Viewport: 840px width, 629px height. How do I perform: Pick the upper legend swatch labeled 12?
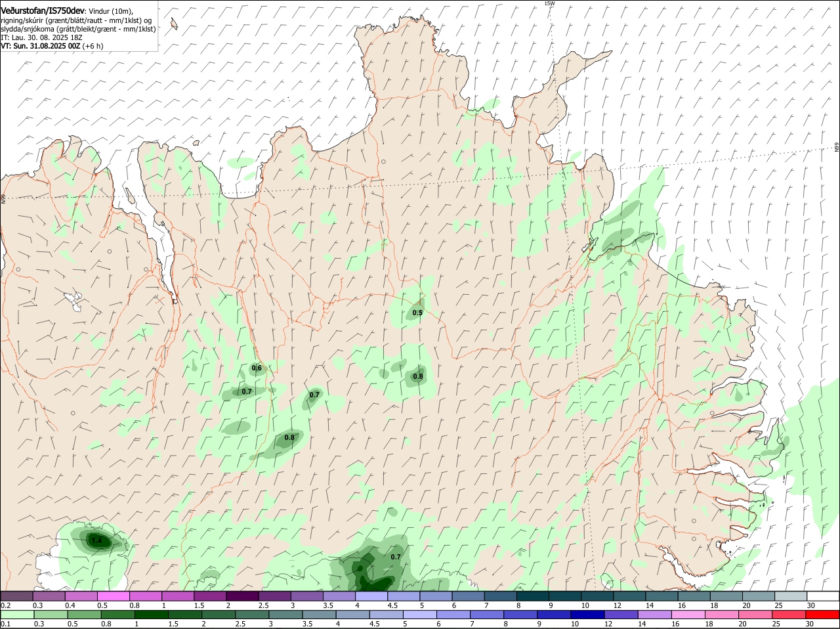[630, 596]
